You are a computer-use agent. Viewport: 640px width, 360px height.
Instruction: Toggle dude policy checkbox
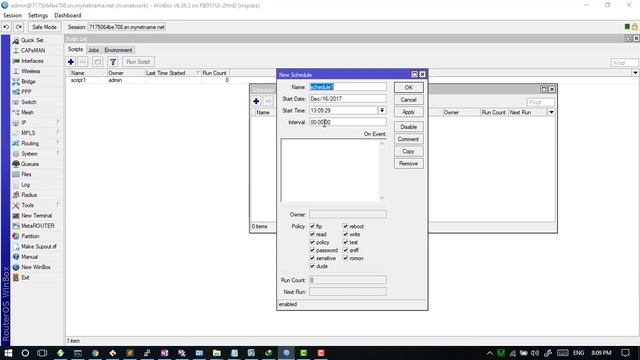(x=312, y=266)
